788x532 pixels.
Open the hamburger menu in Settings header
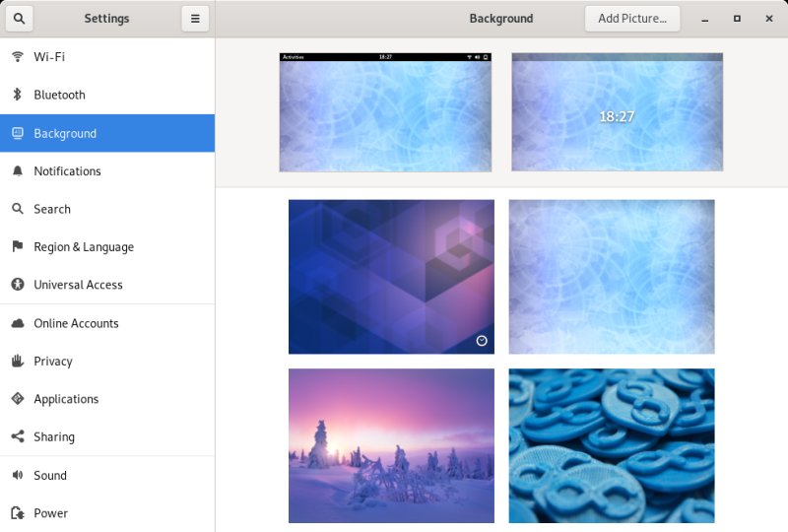pyautogui.click(x=195, y=19)
